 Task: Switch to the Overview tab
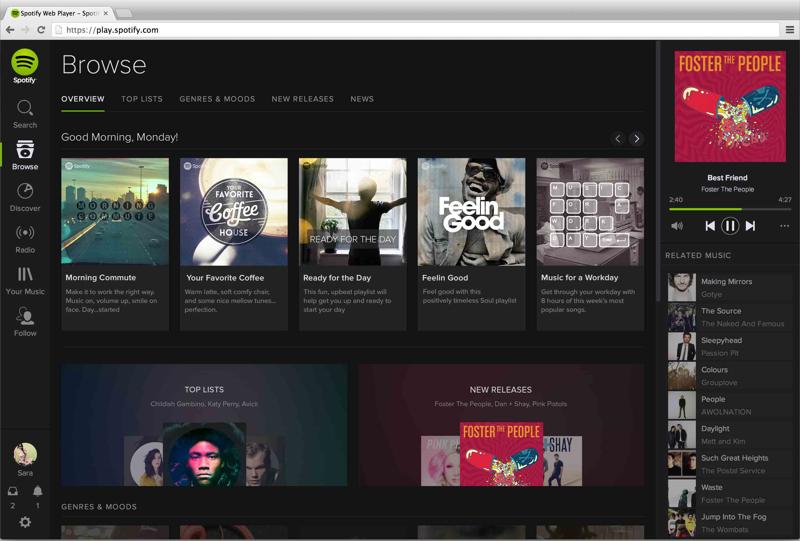83,99
